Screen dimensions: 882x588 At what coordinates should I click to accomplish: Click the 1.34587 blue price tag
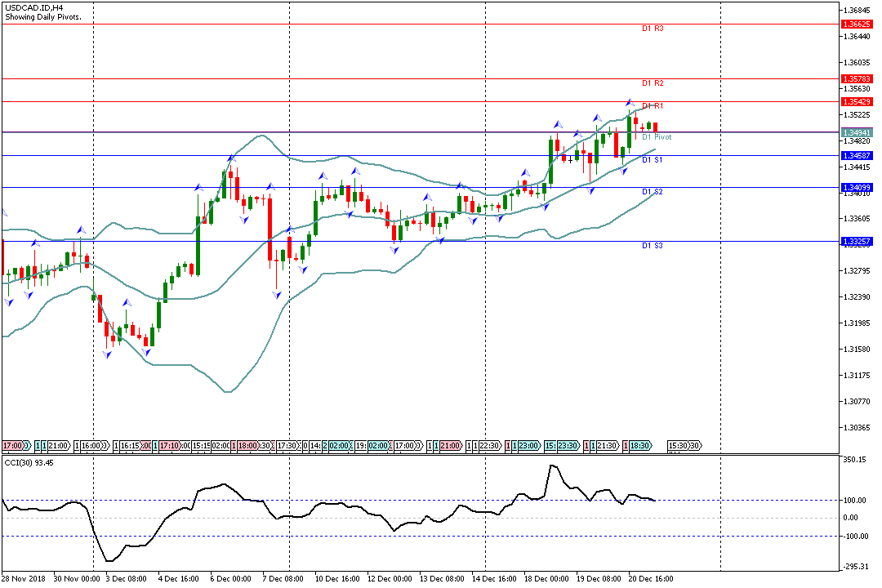click(x=857, y=155)
